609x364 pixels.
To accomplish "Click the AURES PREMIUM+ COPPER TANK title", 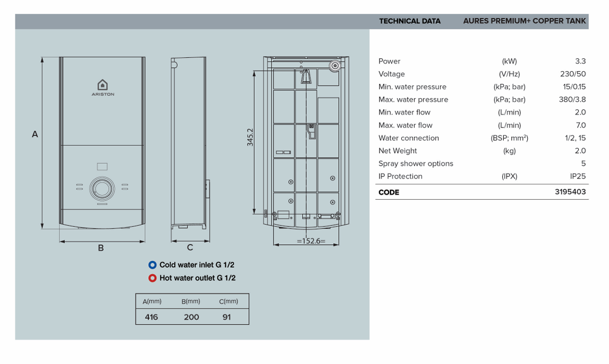I will (x=525, y=21).
